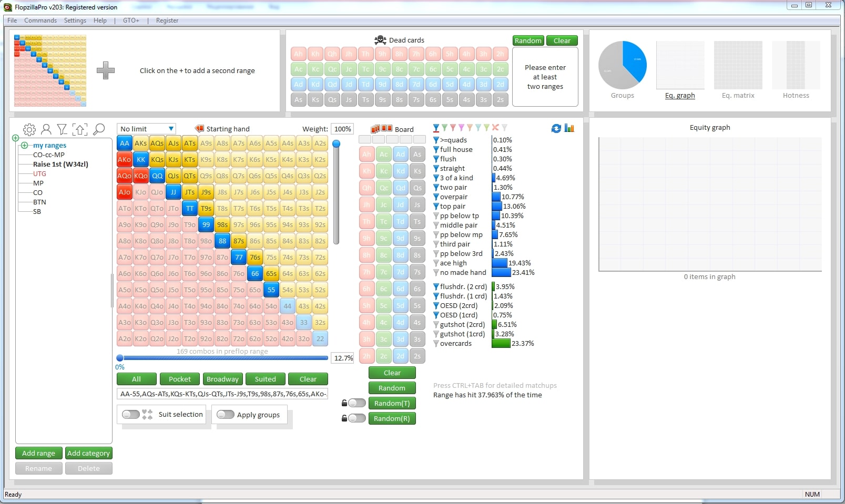
Task: Click the stacked cards icon next to Board
Action: click(375, 129)
